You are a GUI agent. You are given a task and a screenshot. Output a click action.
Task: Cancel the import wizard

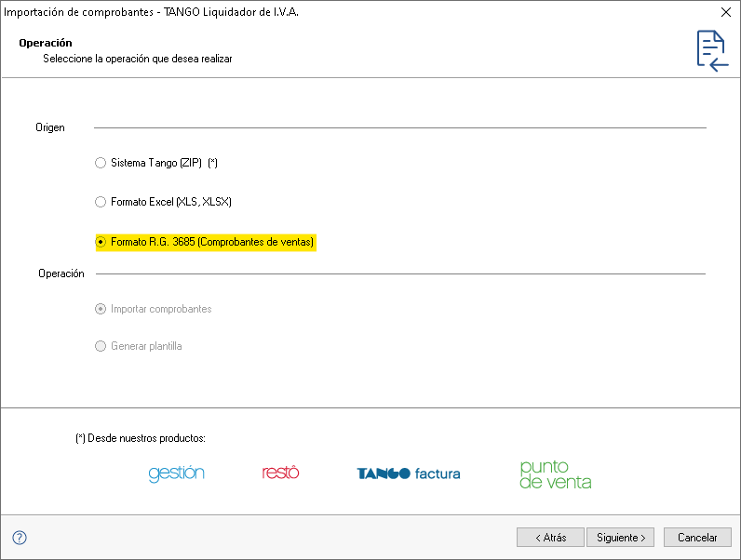click(697, 538)
